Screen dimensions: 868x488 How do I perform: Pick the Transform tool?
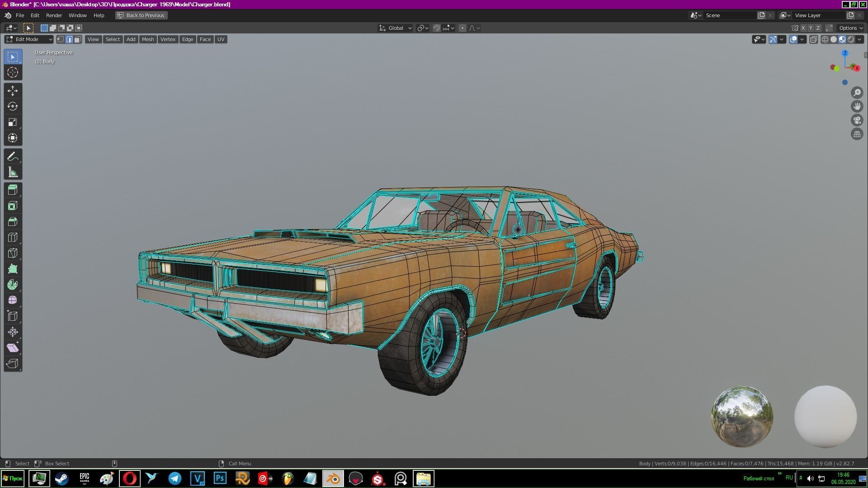(13, 138)
